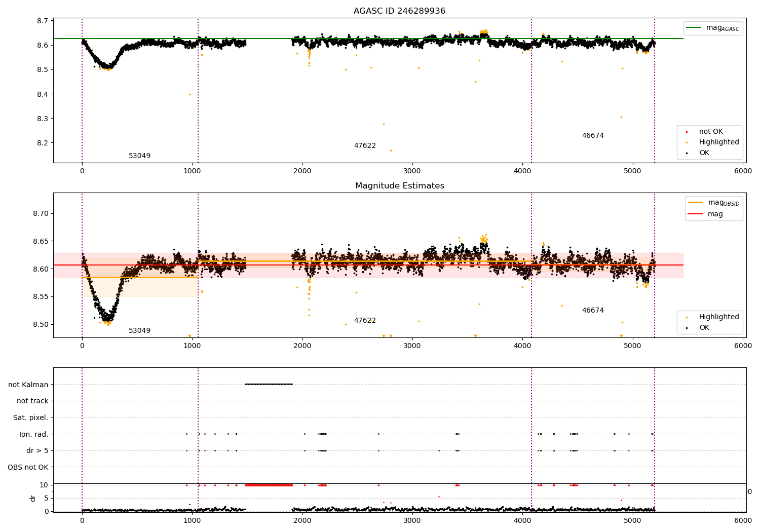760x532 pixels.
Task: Select the mag AGASC legend entry label
Action: [723, 28]
